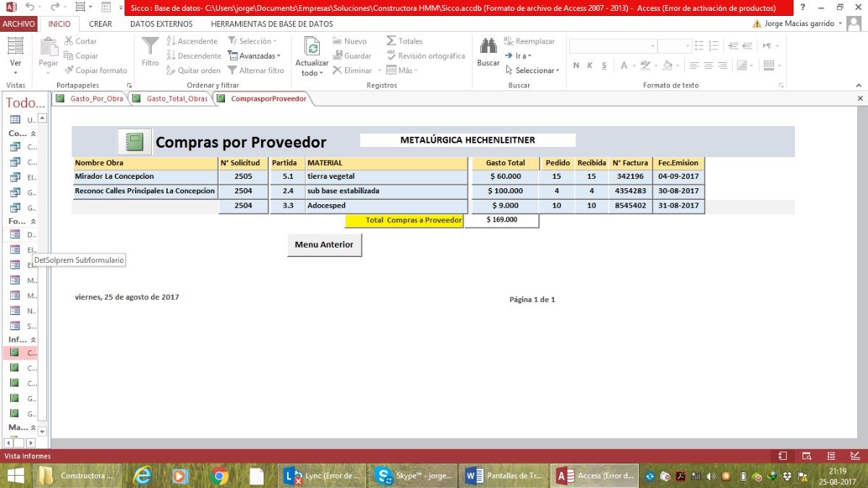
Task: Click the Reemplazar button
Action: coord(529,41)
